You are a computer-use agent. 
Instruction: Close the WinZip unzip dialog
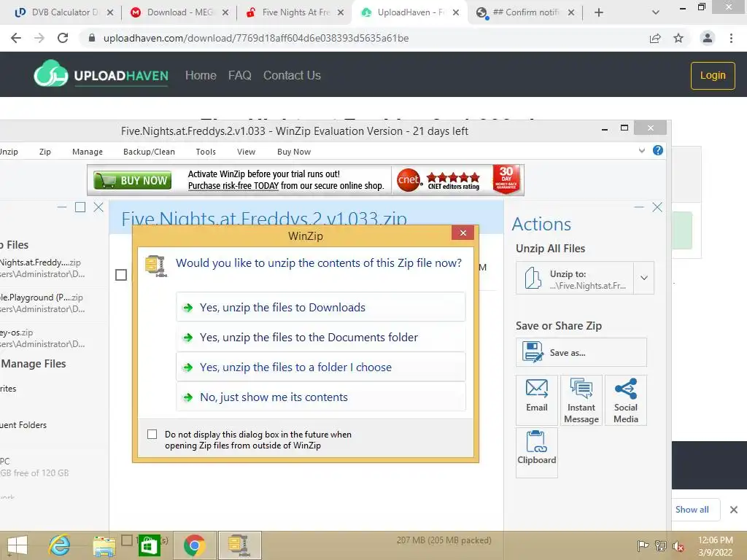point(462,233)
